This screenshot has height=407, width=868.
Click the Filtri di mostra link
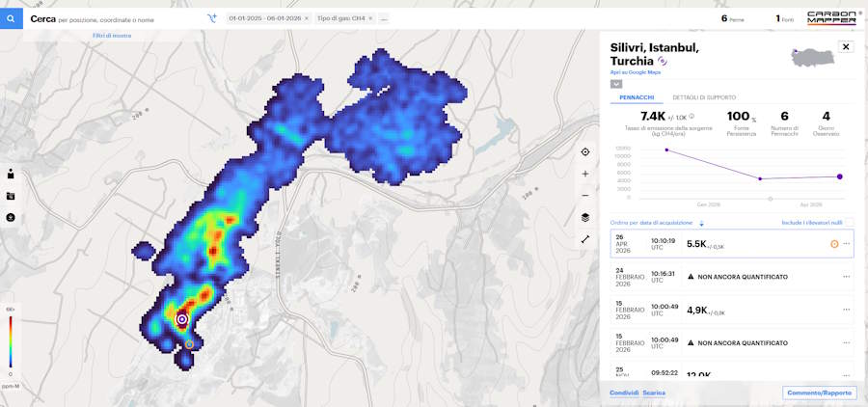click(x=112, y=36)
